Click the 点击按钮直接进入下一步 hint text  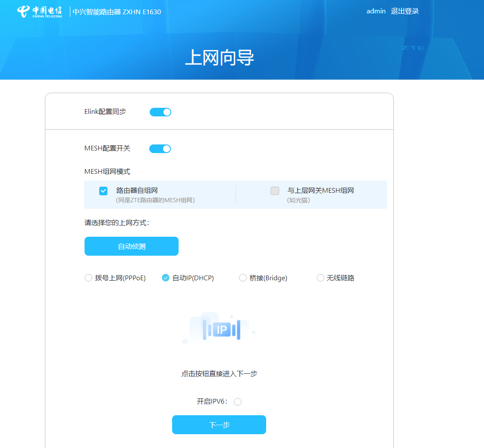(219, 374)
